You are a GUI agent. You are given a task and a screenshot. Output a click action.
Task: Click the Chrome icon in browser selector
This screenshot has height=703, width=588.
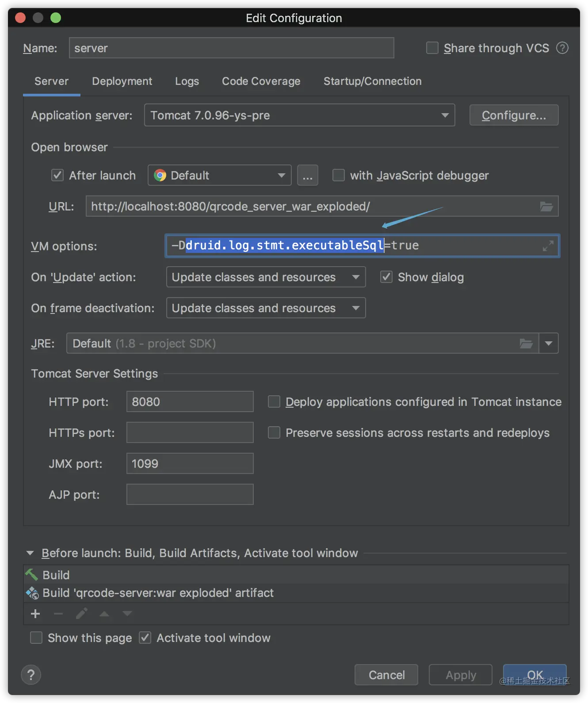[x=160, y=176]
